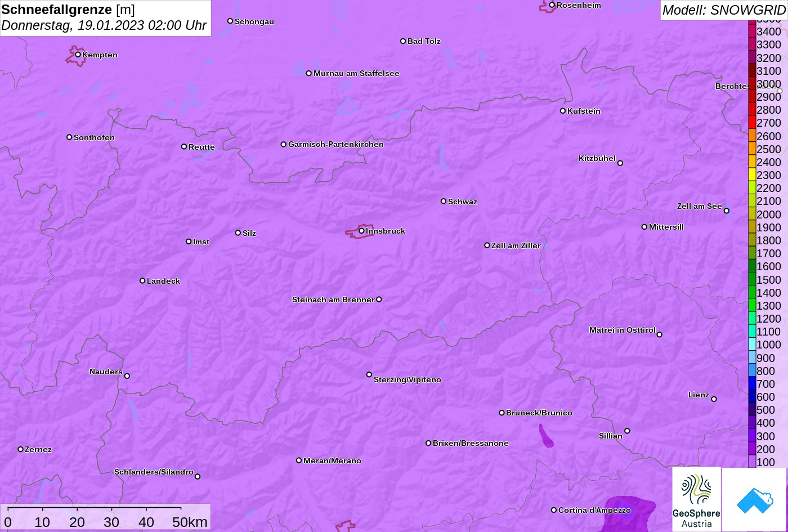Image resolution: width=788 pixels, height=532 pixels.
Task: Click the Bad Tölz marker dot
Action: coord(403,41)
